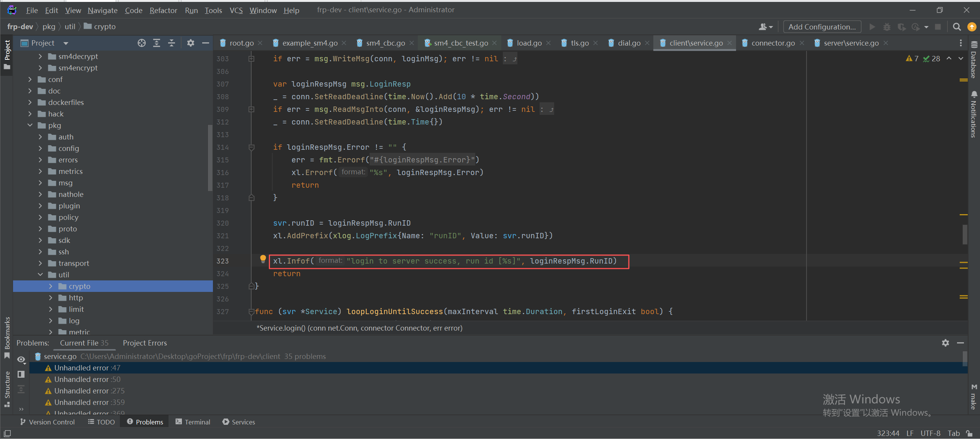
Task: Click Expand All in Project panel
Action: click(157, 43)
